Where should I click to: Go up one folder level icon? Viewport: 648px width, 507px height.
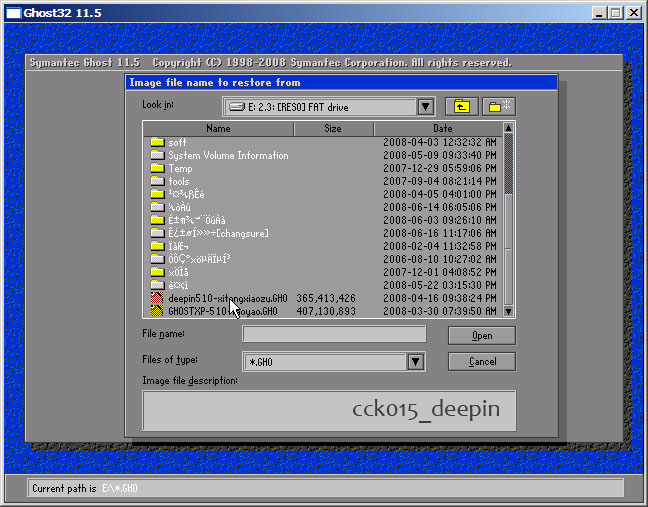pos(462,107)
